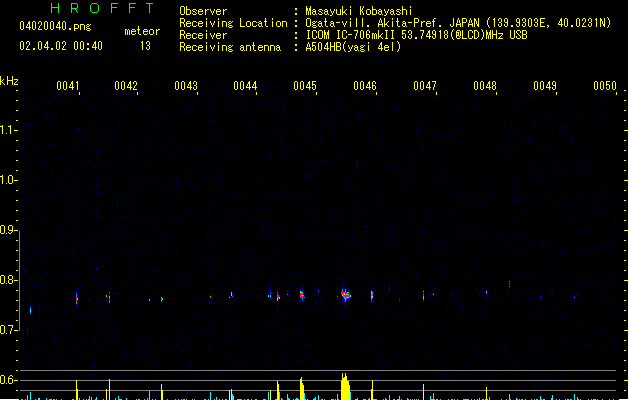Select the filename 04020040.png
The height and width of the screenshot is (400, 629).
pos(55,26)
